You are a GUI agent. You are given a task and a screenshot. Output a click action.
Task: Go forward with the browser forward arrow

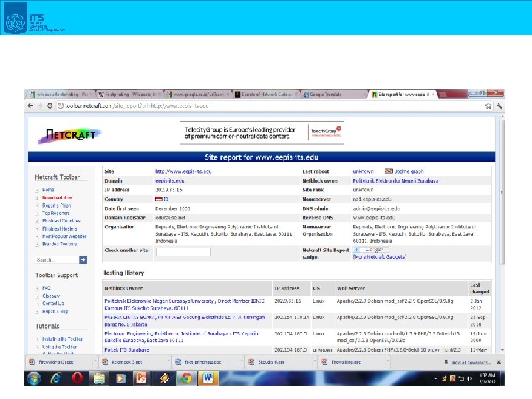click(x=40, y=106)
